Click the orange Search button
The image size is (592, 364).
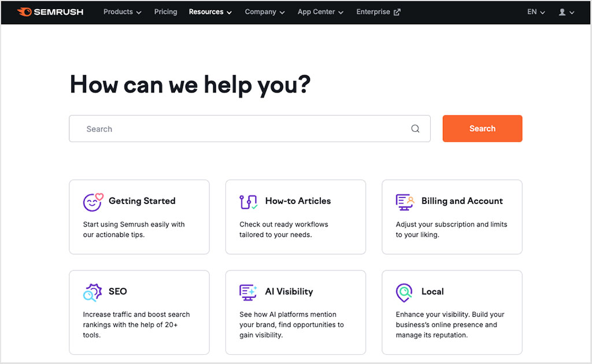pos(482,128)
